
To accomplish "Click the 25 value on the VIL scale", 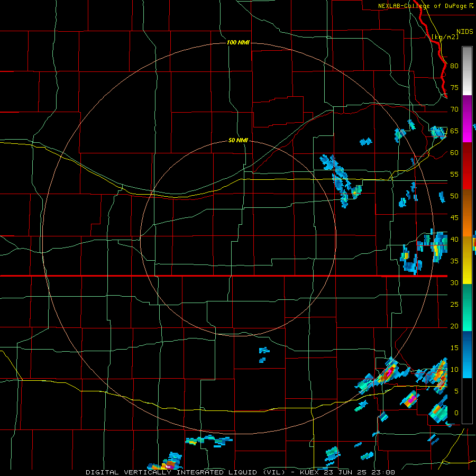I will click(454, 305).
